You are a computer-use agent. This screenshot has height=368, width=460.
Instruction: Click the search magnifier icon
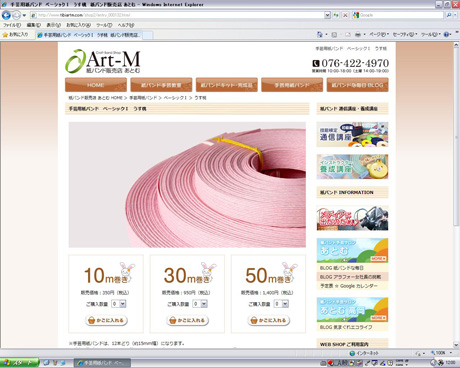coord(449,15)
